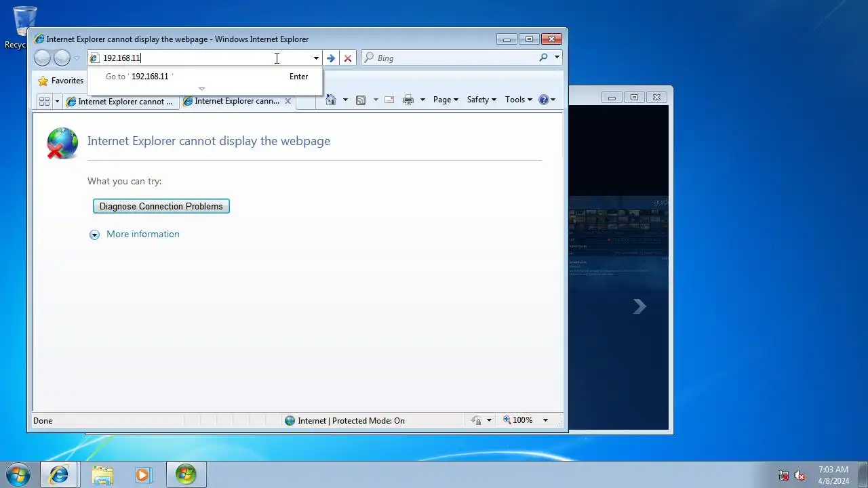Click the Quick Tabs grid icon
868x488 pixels.
44,101
